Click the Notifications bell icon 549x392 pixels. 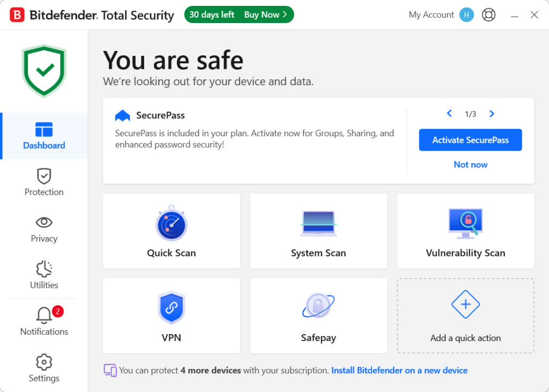click(44, 315)
